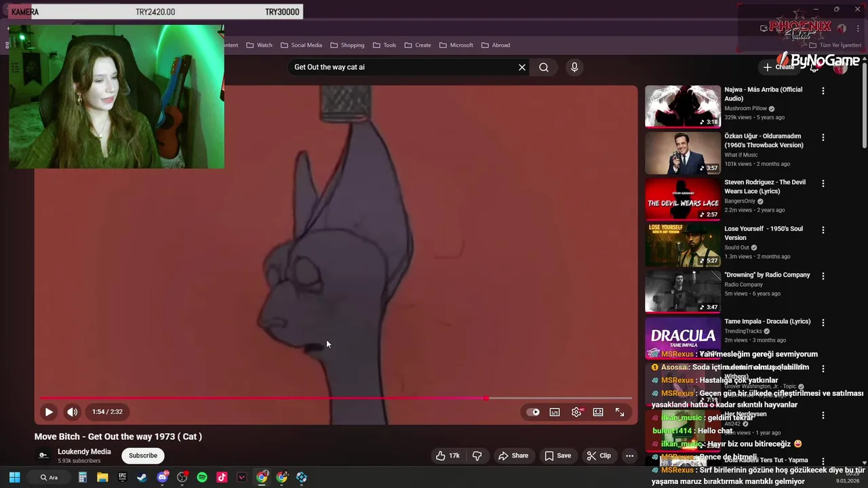
Task: Open the second Chrome taskbar icon
Action: tap(281, 477)
